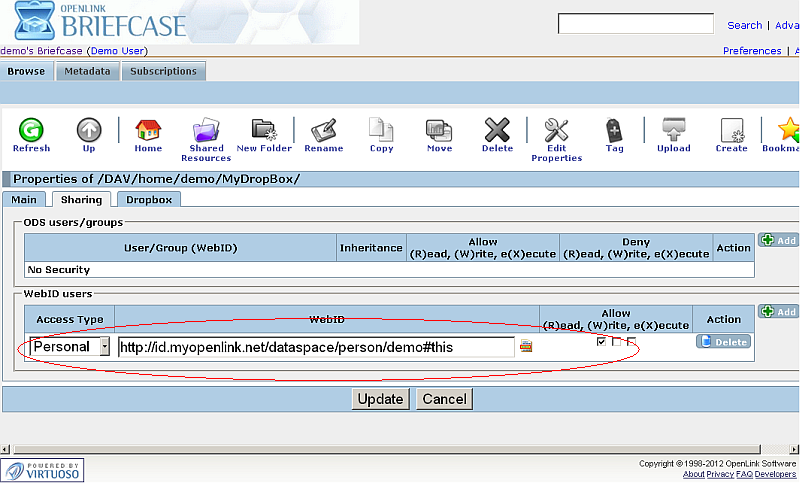Screen dimensions: 800x483
Task: Click the WebID picker icon beside the URL field
Action: point(526,346)
